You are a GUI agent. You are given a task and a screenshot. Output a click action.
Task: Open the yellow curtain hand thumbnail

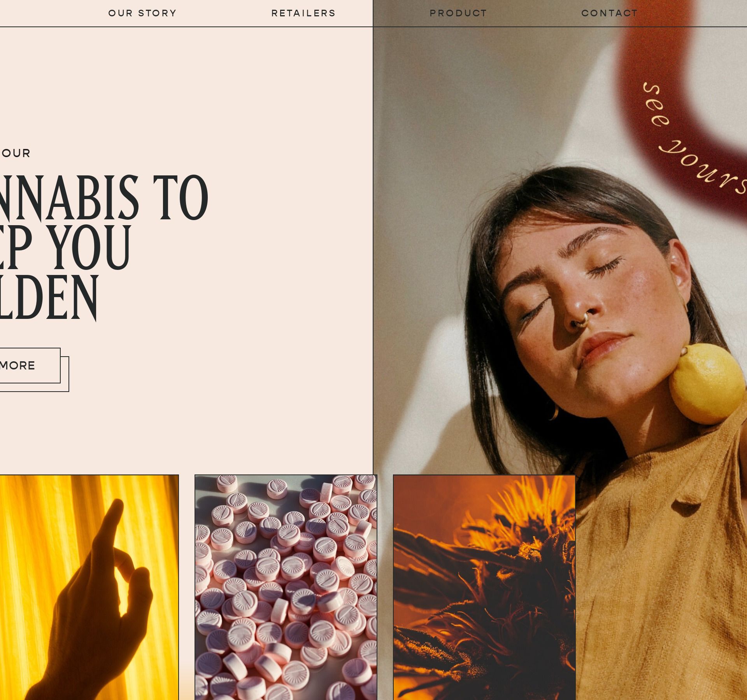pos(89,587)
